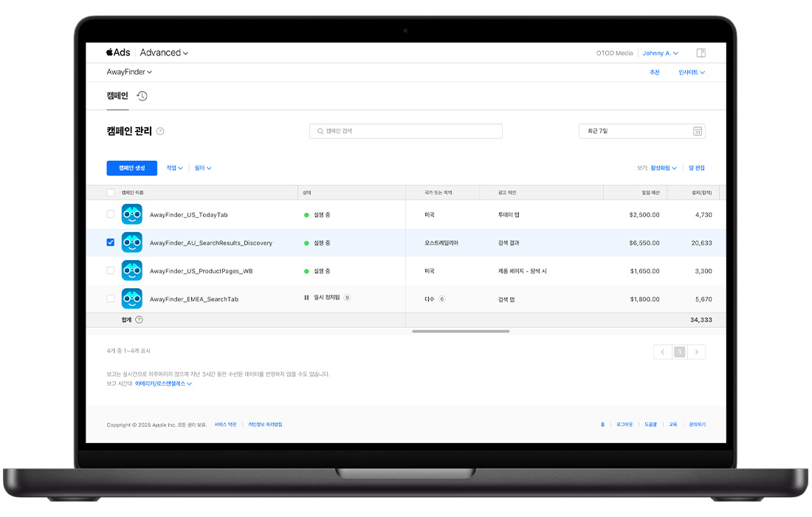Select the 캠페인 tab
This screenshot has height=517, width=812.
[117, 96]
